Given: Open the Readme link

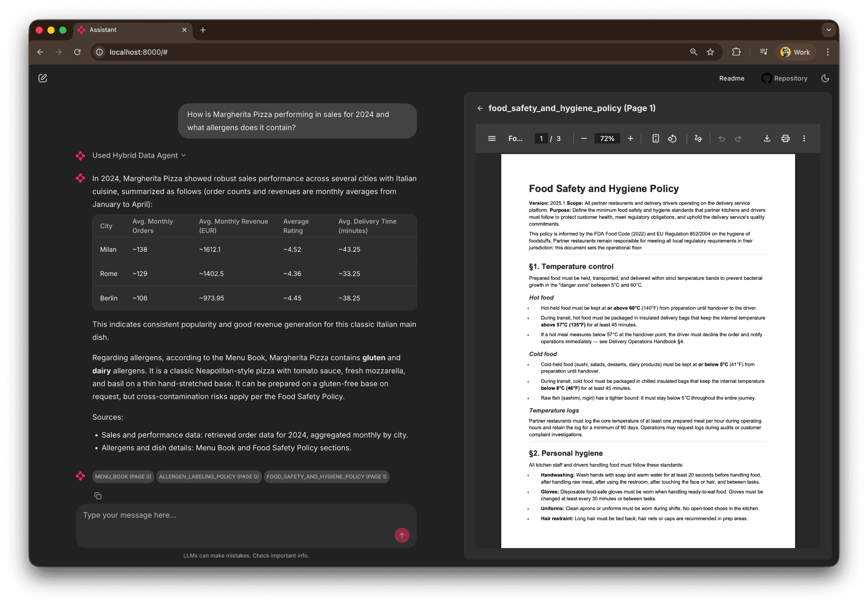Looking at the screenshot, I should coord(732,78).
